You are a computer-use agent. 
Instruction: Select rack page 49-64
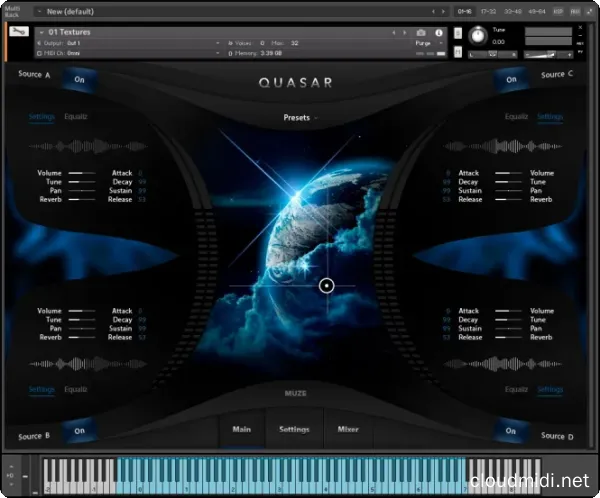(x=536, y=11)
